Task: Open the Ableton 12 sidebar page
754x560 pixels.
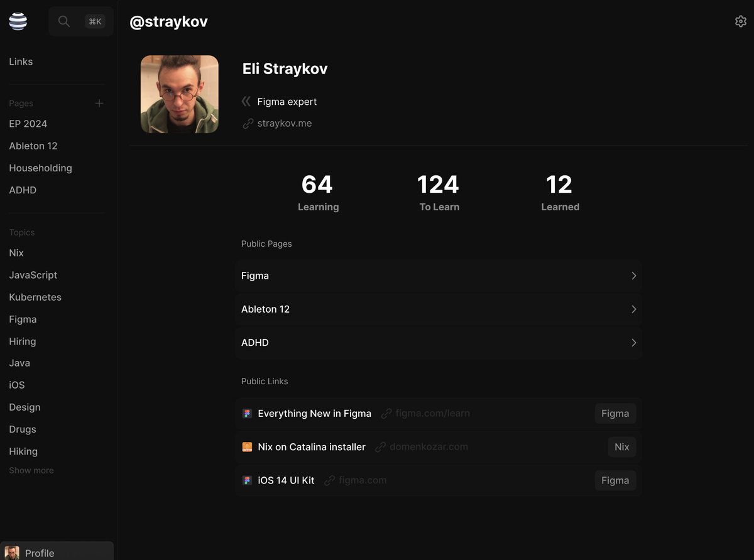Action: tap(33, 146)
